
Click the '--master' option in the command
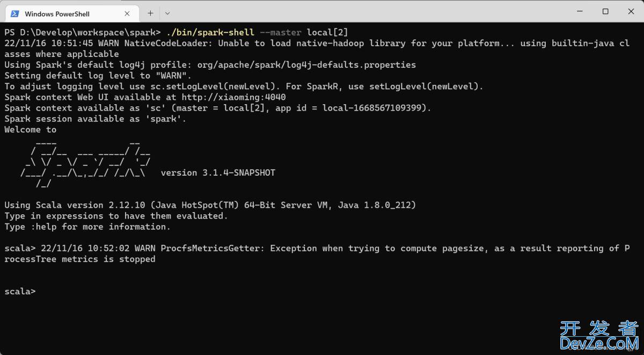point(281,32)
